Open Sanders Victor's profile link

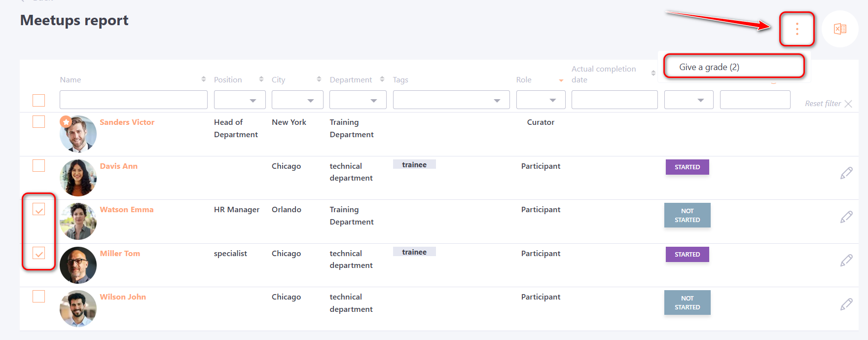tap(127, 122)
